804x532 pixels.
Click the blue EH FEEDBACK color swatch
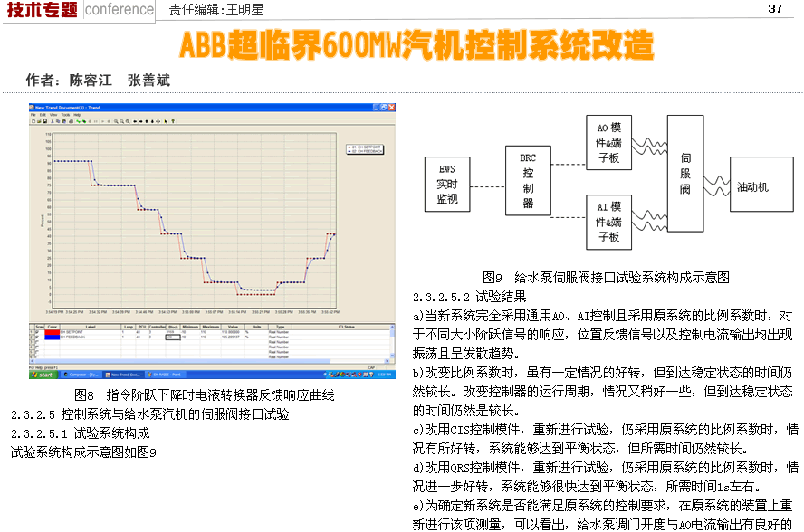coord(52,337)
